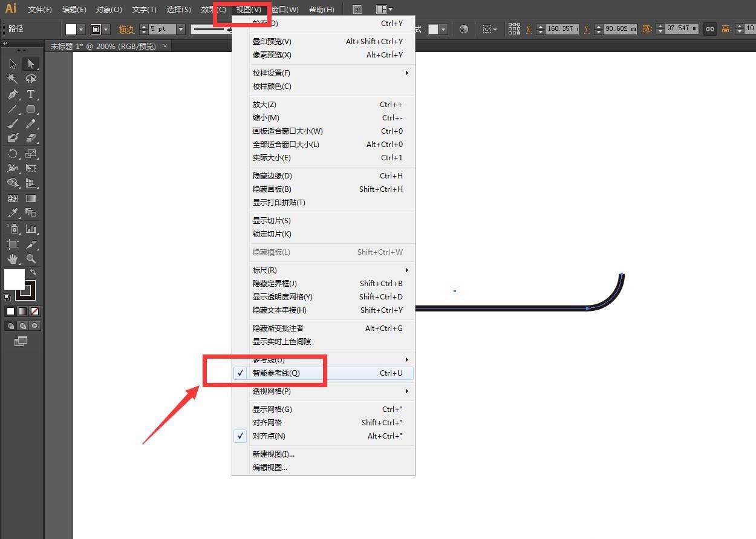The image size is (756, 539).
Task: Open the 窗口 menu
Action: pyautogui.click(x=284, y=9)
